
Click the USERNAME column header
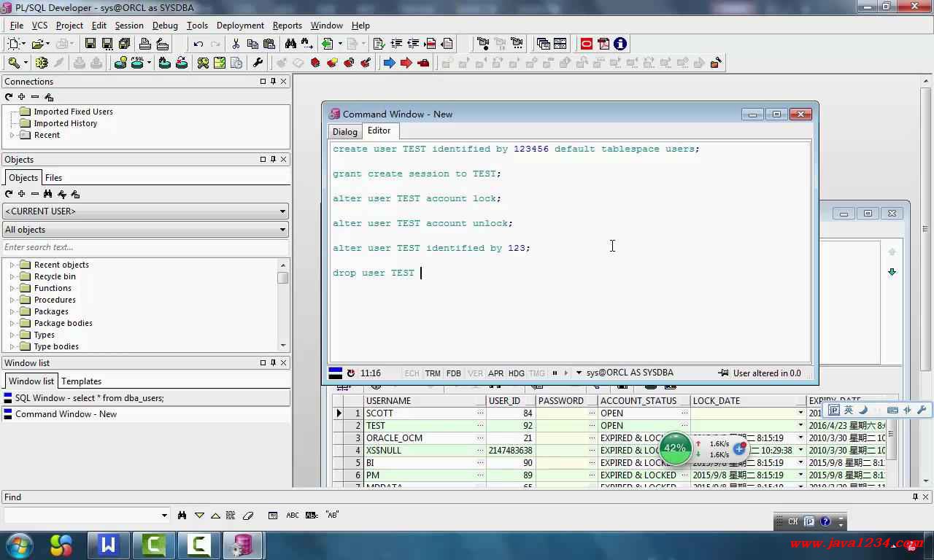[425, 401]
